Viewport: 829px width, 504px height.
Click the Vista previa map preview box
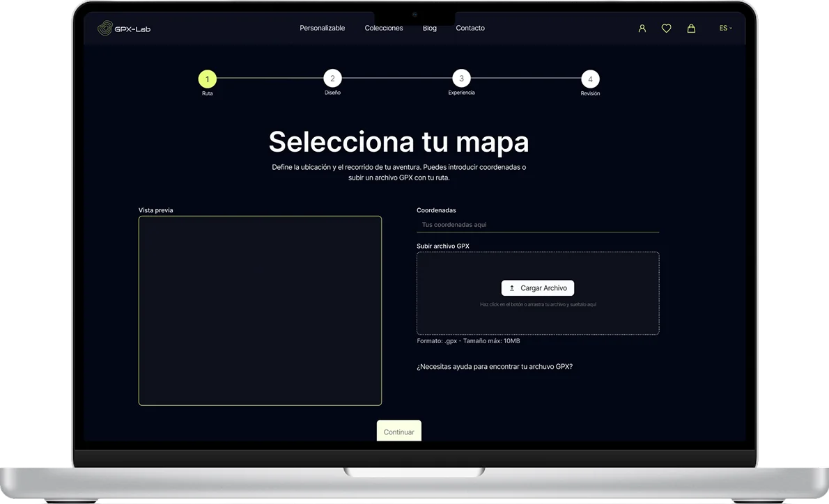click(x=260, y=310)
